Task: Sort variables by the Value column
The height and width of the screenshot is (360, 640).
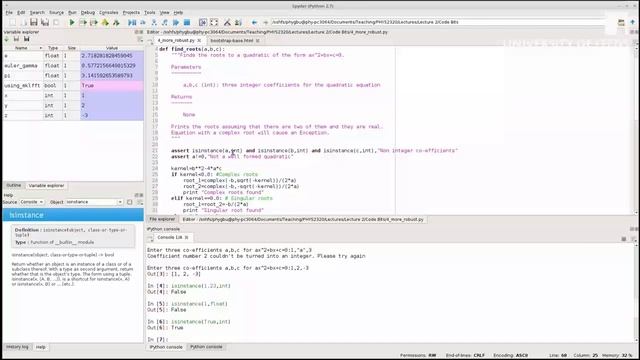Action: (x=111, y=48)
